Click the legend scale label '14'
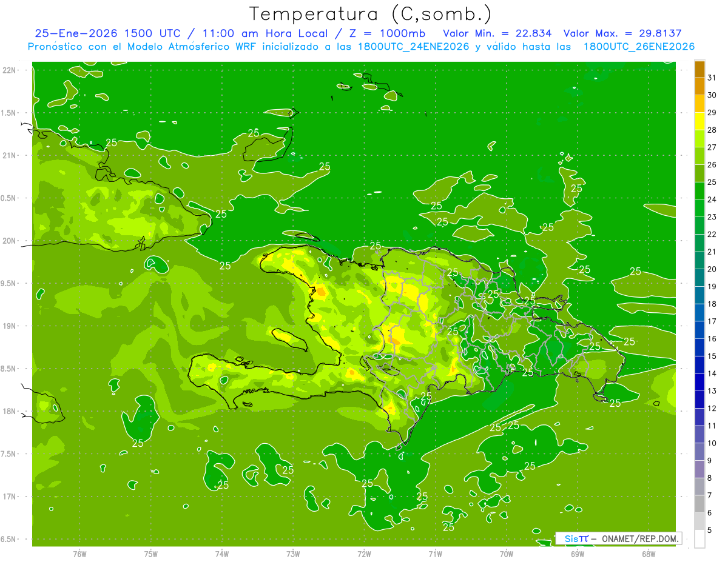This screenshot has height=562, width=728. pos(712,373)
